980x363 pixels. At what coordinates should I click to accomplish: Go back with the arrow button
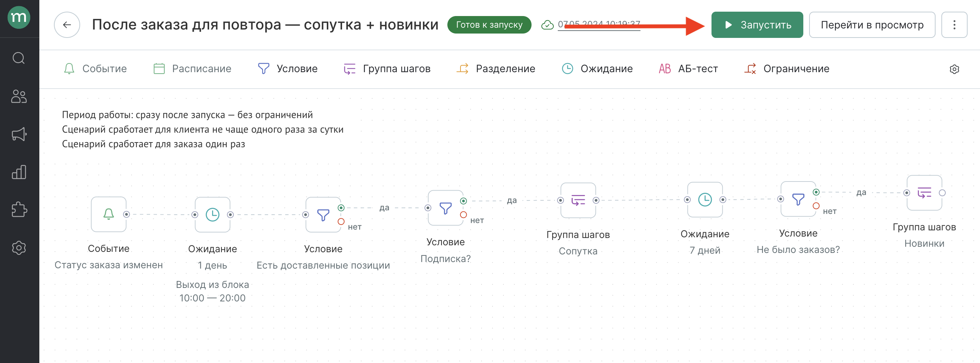tap(67, 25)
